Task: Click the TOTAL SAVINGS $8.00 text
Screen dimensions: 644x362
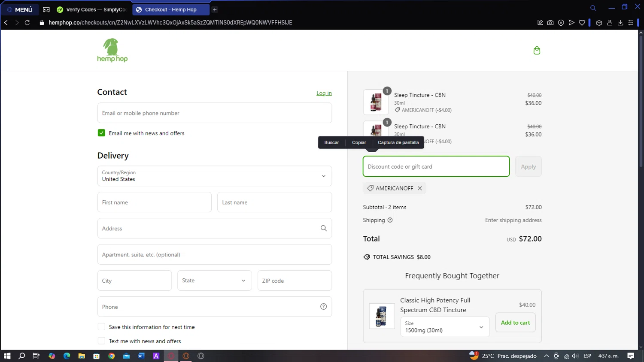Action: pyautogui.click(x=402, y=257)
